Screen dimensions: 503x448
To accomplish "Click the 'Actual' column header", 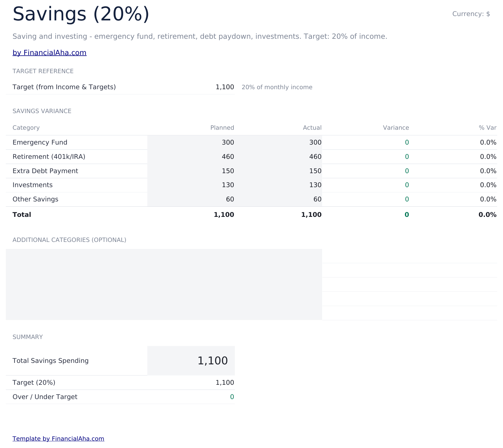I will (312, 128).
